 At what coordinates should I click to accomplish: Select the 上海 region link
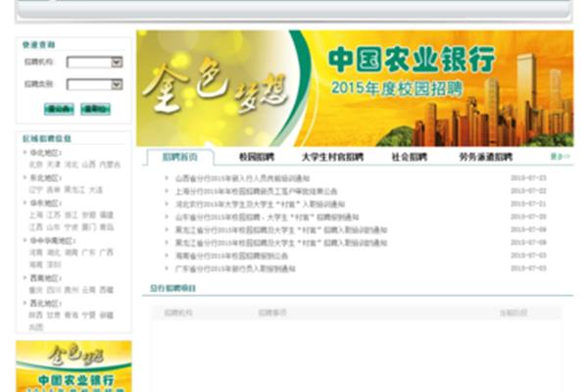coord(36,215)
